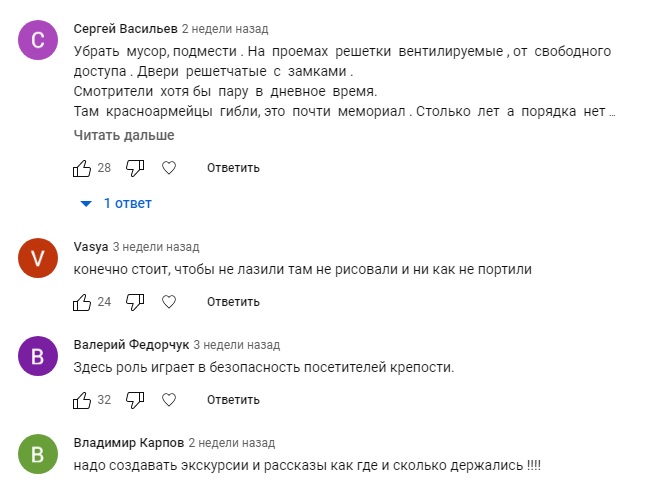Reply to Валерий Федорчук's comment
This screenshot has width=670, height=484.
[233, 401]
